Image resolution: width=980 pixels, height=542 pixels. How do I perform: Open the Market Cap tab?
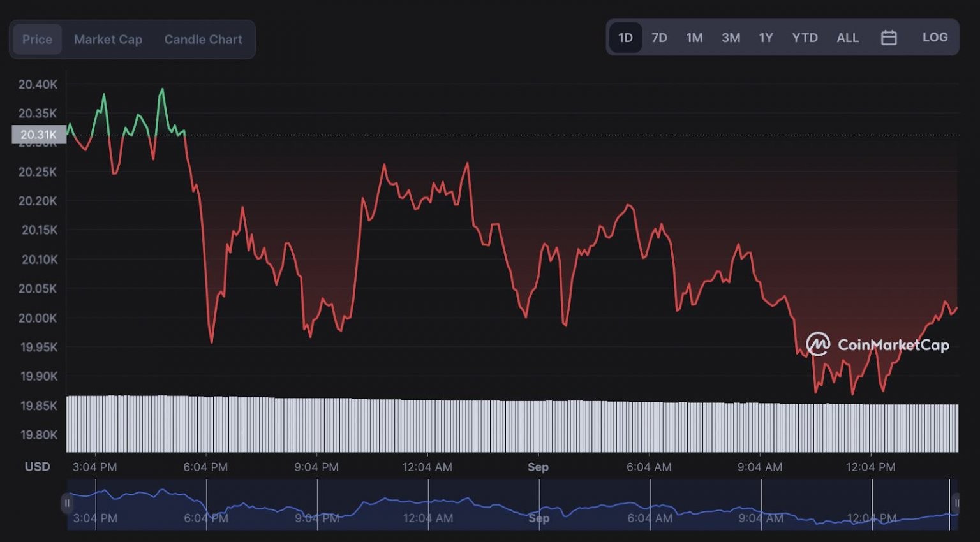click(108, 40)
